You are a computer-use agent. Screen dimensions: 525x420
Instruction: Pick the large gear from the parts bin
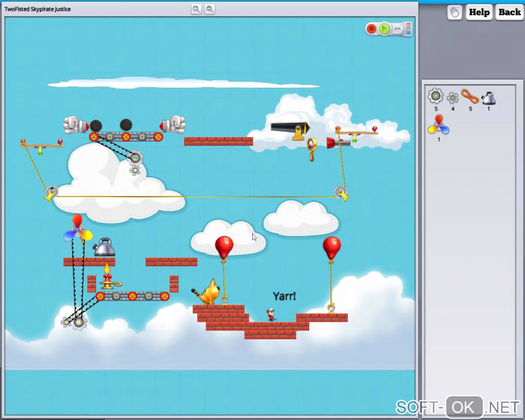(x=435, y=96)
